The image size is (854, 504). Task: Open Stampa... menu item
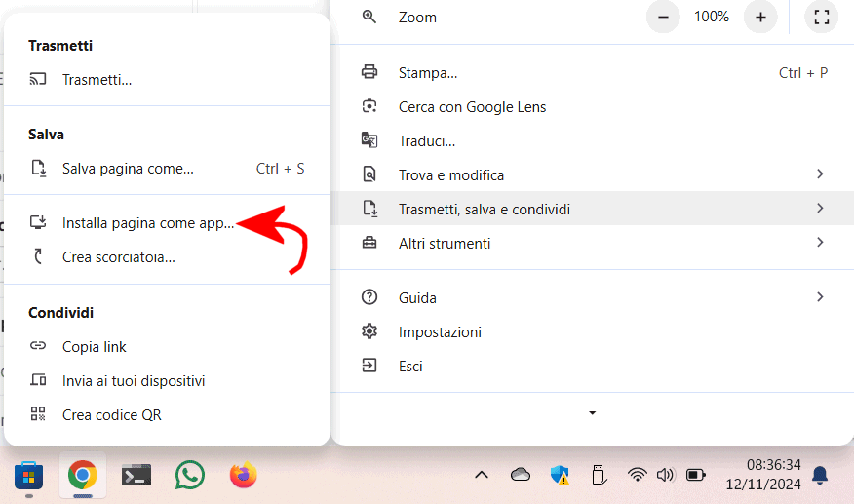click(593, 72)
